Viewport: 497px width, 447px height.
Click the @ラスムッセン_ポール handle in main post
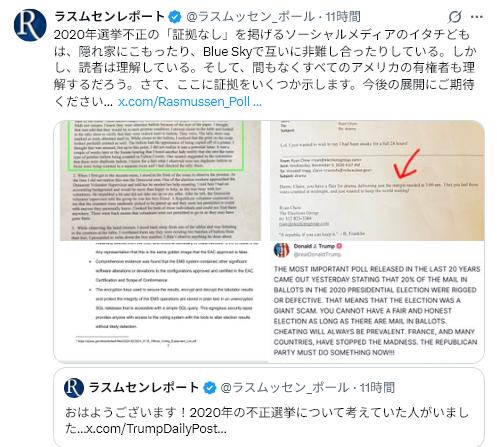pyautogui.click(x=250, y=16)
